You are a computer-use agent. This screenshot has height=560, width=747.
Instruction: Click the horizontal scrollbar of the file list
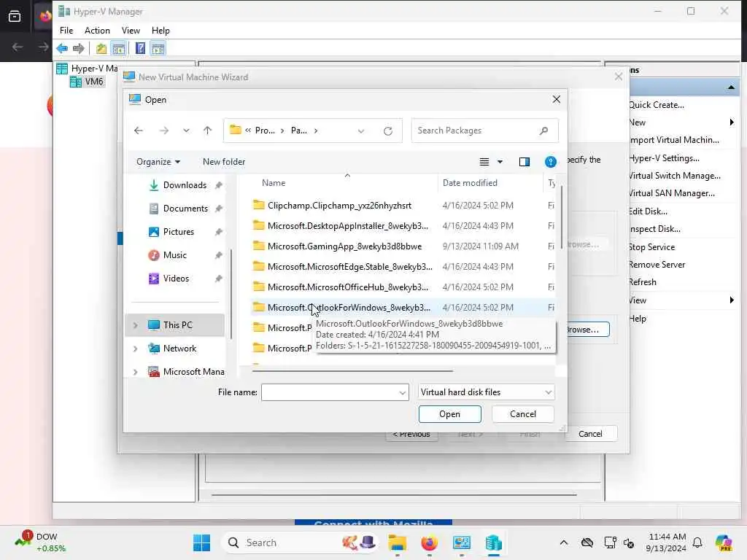352,370
